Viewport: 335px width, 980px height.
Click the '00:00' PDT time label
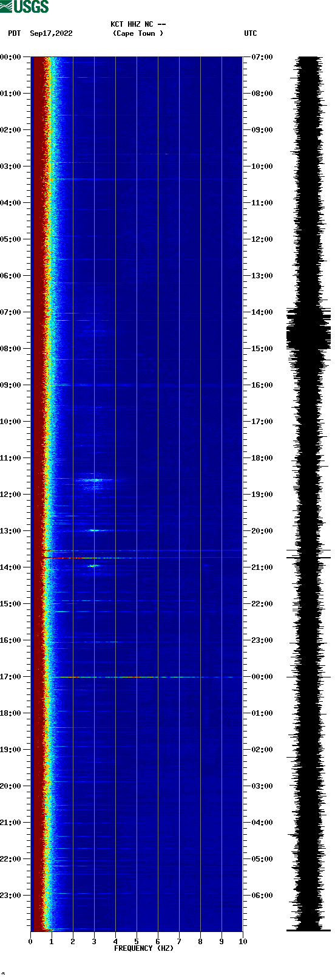click(x=10, y=57)
